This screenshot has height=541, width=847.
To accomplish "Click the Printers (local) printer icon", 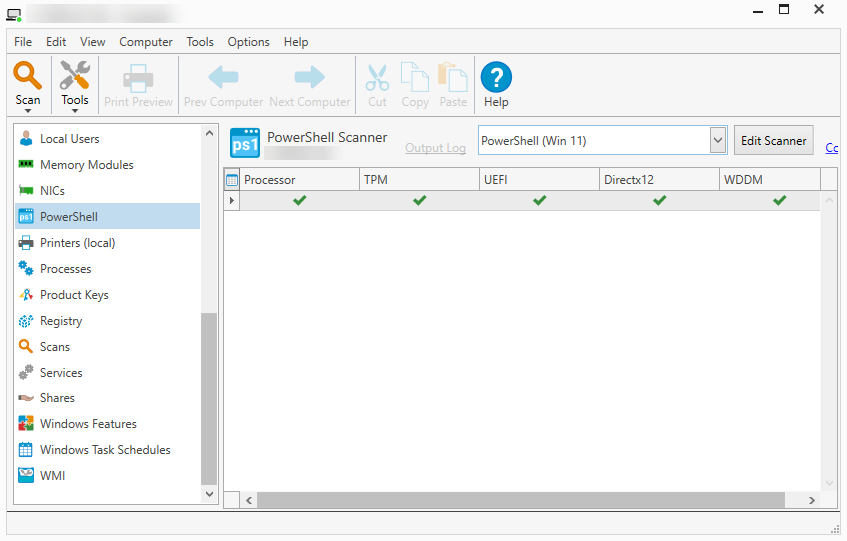I will (x=26, y=243).
